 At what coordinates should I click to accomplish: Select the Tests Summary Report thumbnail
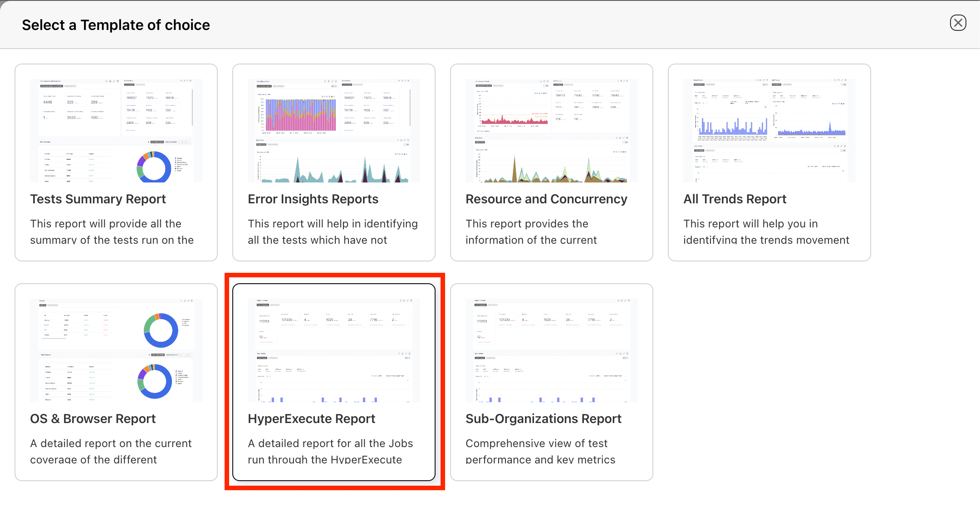coord(116,131)
